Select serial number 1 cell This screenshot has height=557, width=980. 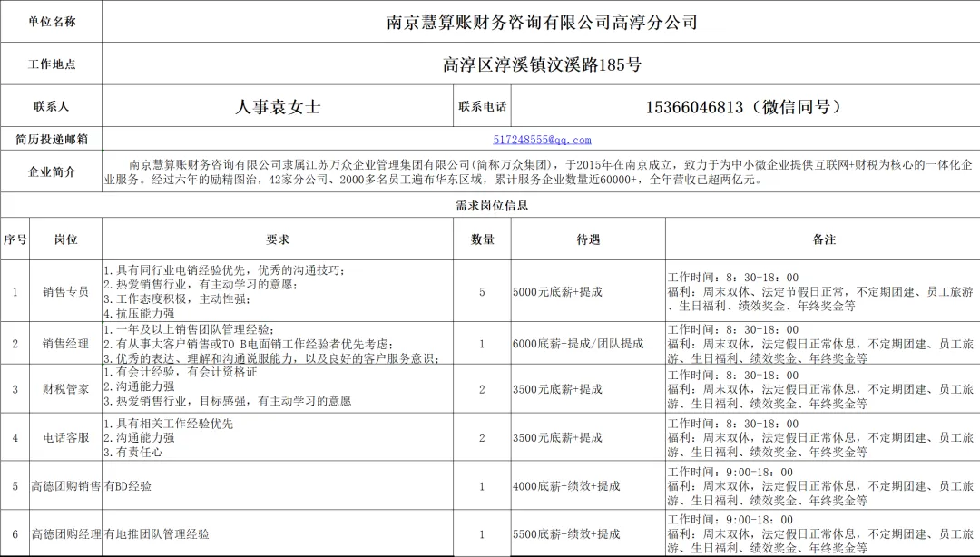15,291
